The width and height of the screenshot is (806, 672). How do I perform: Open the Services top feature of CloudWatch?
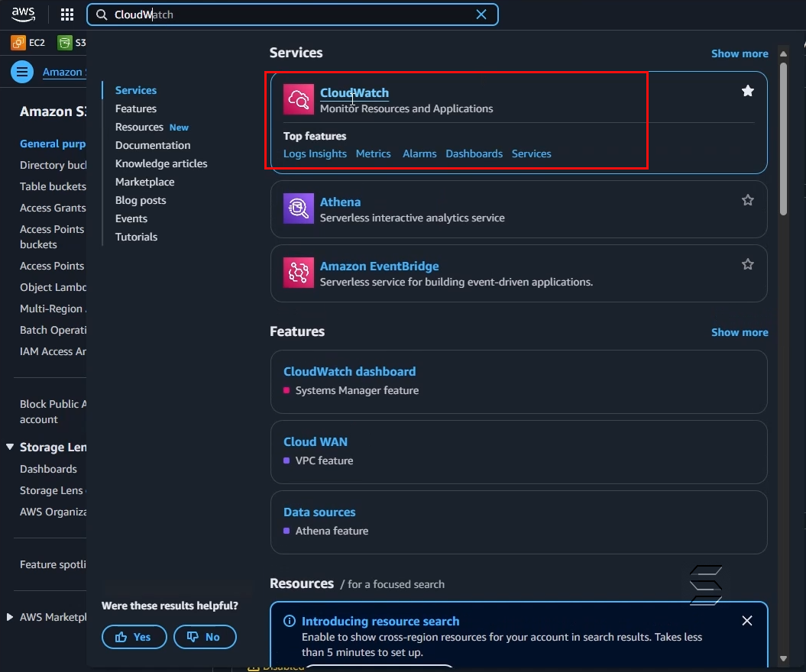pos(532,153)
